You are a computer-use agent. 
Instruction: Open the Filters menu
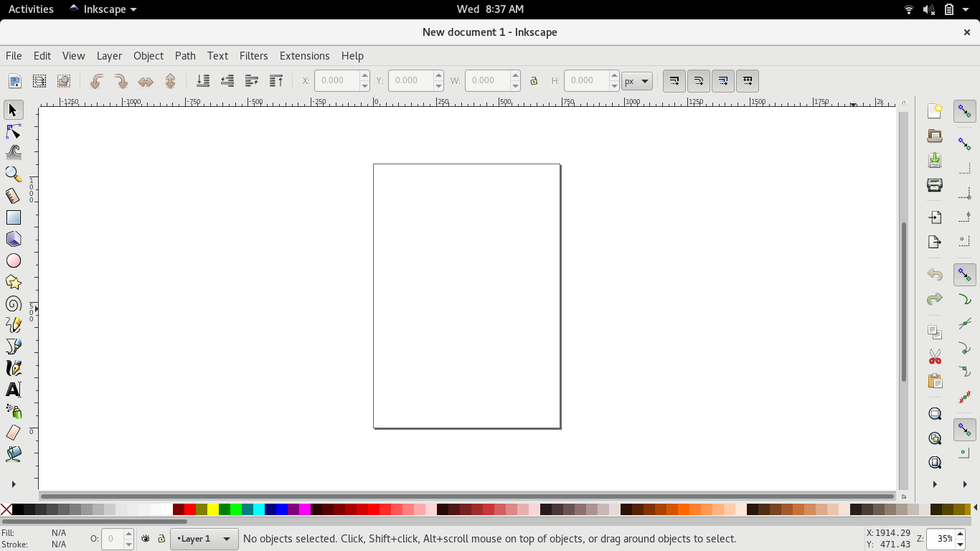[x=253, y=55]
